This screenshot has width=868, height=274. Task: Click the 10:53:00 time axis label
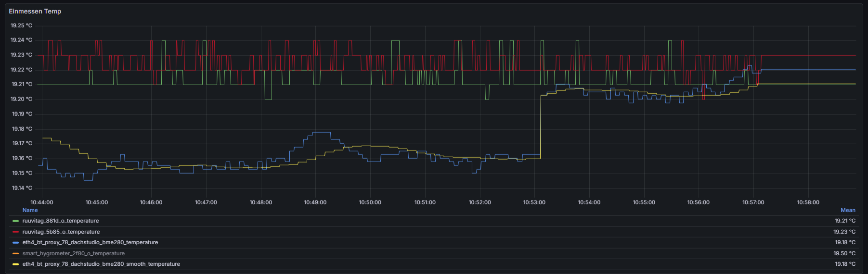534,202
